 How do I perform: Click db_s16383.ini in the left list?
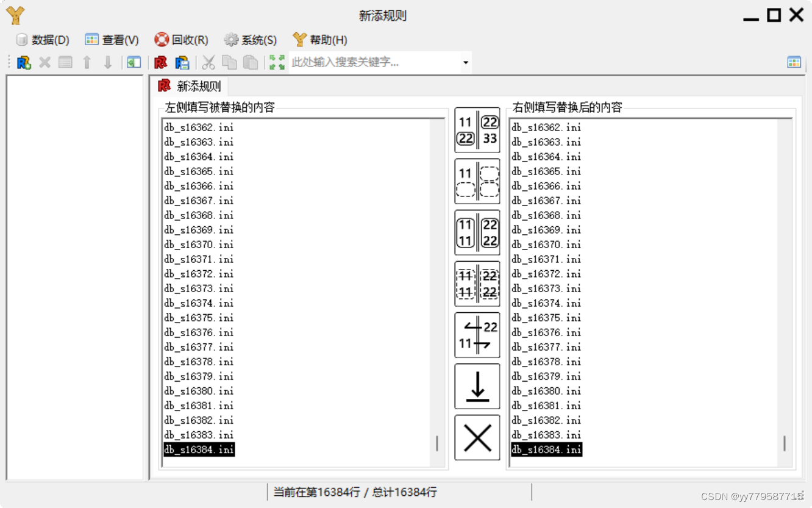[x=199, y=435]
